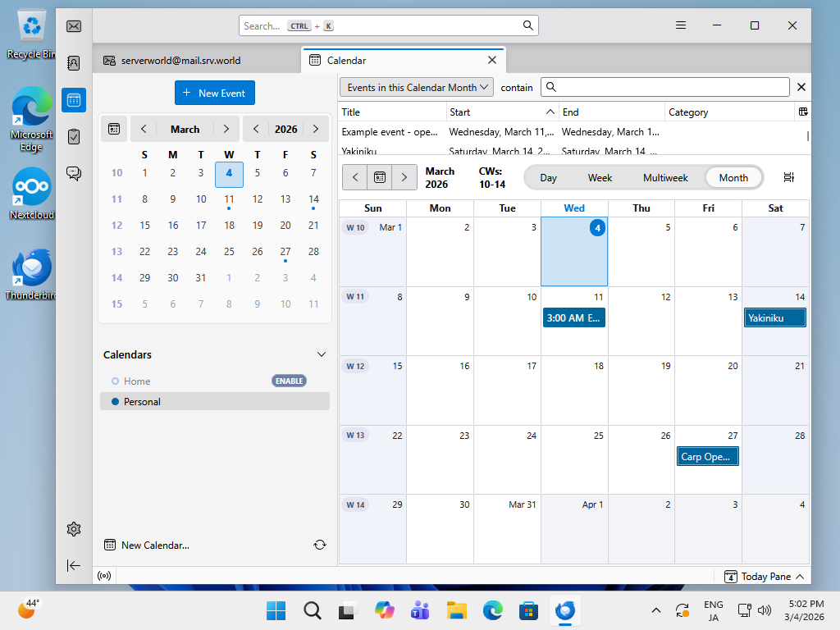Viewport: 840px width, 630px height.
Task: Open the Mail space in Thunderbird sidebar
Action: click(x=74, y=26)
